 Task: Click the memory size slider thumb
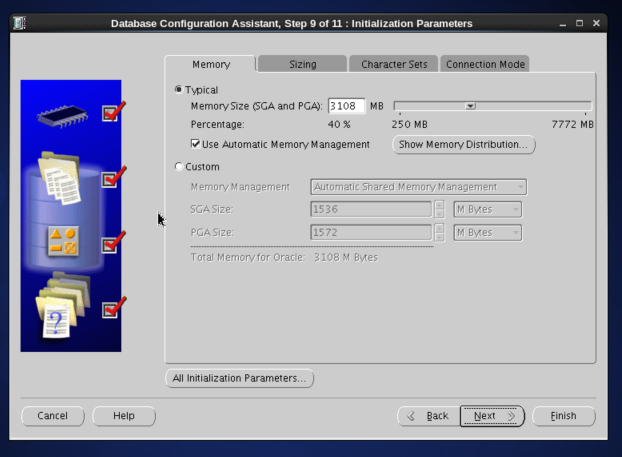(470, 106)
